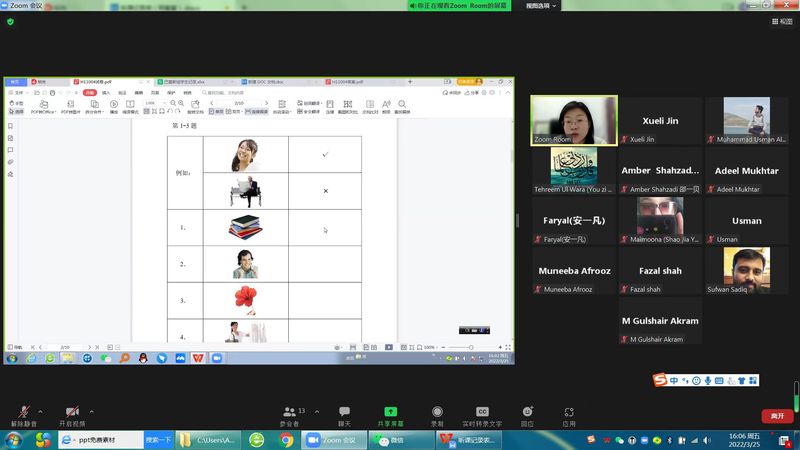Toggle punctuation mode on Sogou bar
This screenshot has width=800, height=450.
[x=685, y=381]
